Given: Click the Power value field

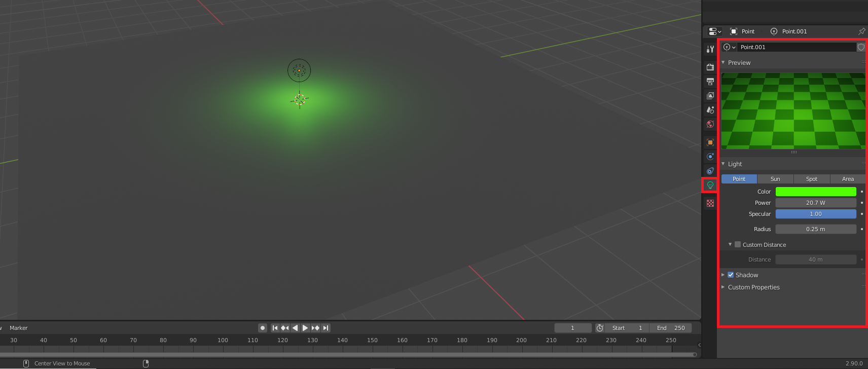Looking at the screenshot, I should [x=816, y=203].
